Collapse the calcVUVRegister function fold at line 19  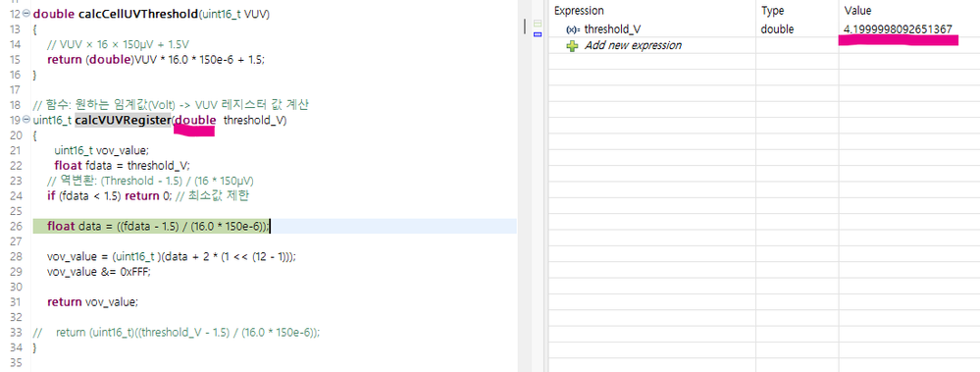pyautogui.click(x=26, y=120)
